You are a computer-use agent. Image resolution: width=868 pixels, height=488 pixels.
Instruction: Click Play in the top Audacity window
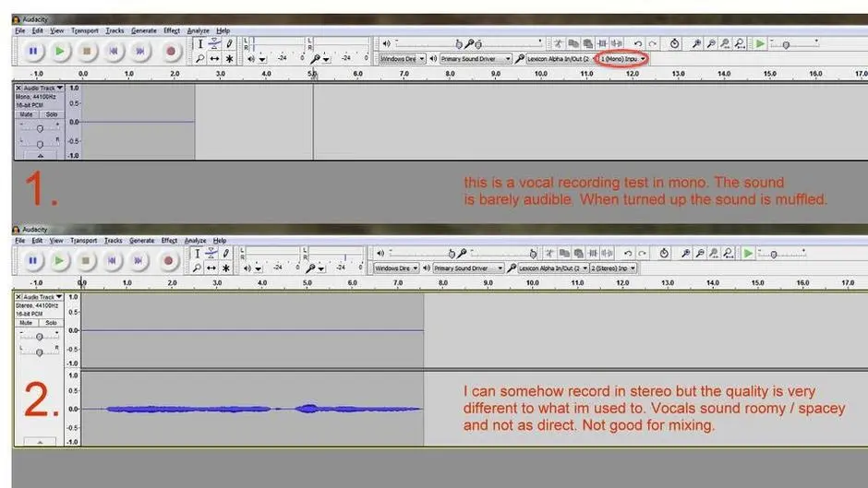[59, 52]
